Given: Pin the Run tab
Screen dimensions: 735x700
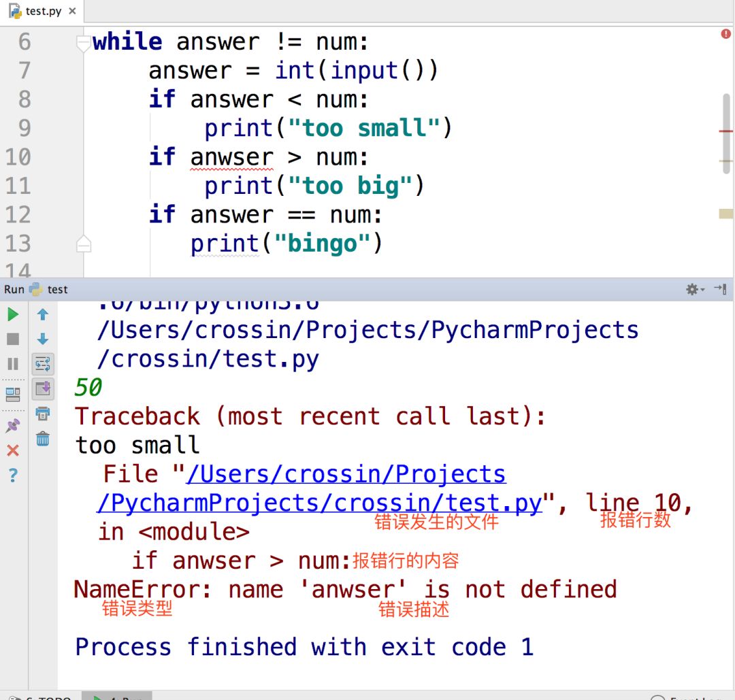Looking at the screenshot, I should (13, 425).
